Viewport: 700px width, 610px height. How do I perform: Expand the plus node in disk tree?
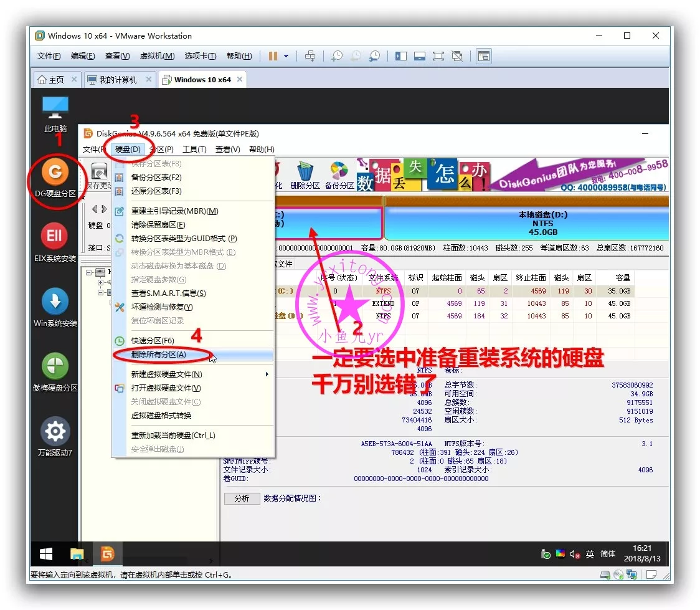tap(100, 282)
